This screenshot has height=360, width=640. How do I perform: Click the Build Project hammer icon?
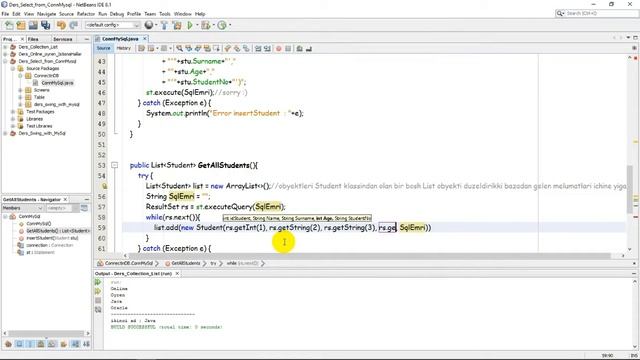[x=164, y=25]
